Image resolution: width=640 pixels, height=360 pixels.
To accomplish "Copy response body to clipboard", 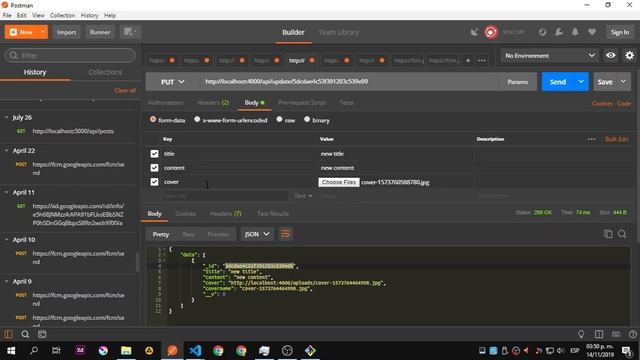I will (x=608, y=234).
